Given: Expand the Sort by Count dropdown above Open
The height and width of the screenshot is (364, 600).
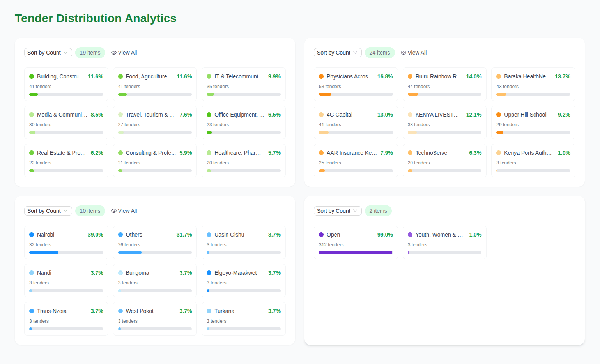Looking at the screenshot, I should pyautogui.click(x=338, y=211).
